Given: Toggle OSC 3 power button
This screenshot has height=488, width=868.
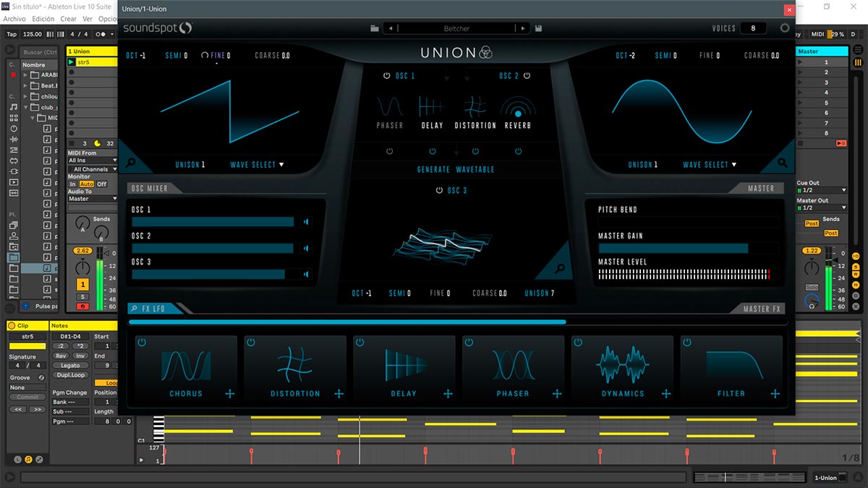Looking at the screenshot, I should click(x=439, y=191).
